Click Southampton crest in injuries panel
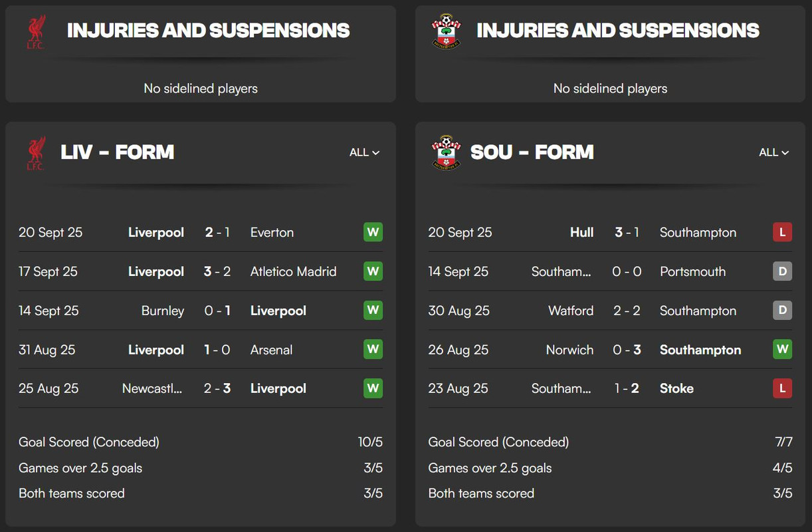Image resolution: width=812 pixels, height=532 pixels. pos(446,31)
